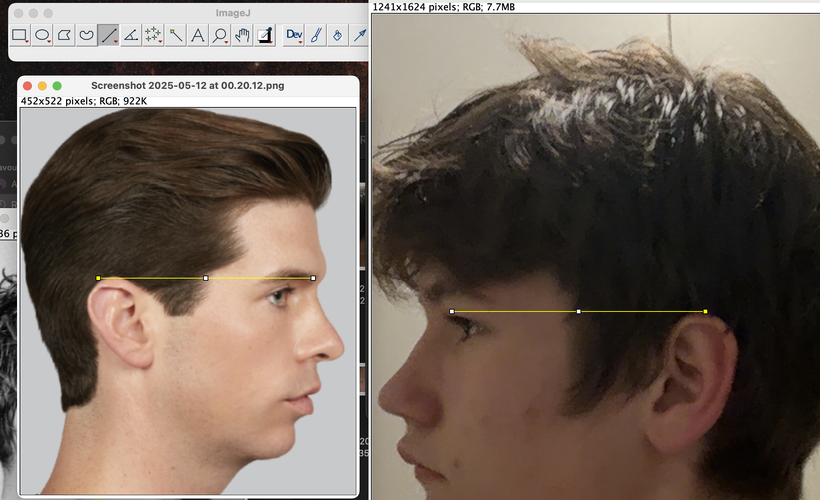The width and height of the screenshot is (820, 500).
Task: Select the Hand scrolling tool
Action: tap(241, 36)
